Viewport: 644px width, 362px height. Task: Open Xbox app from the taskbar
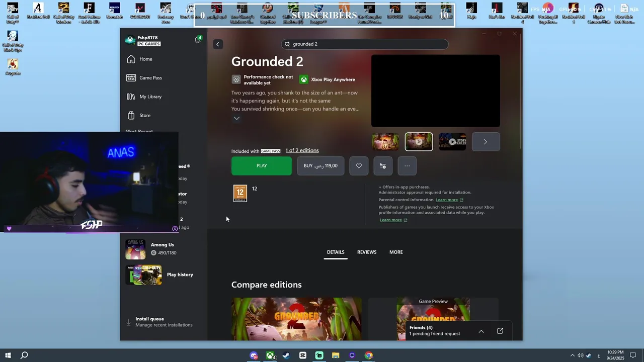click(270, 355)
